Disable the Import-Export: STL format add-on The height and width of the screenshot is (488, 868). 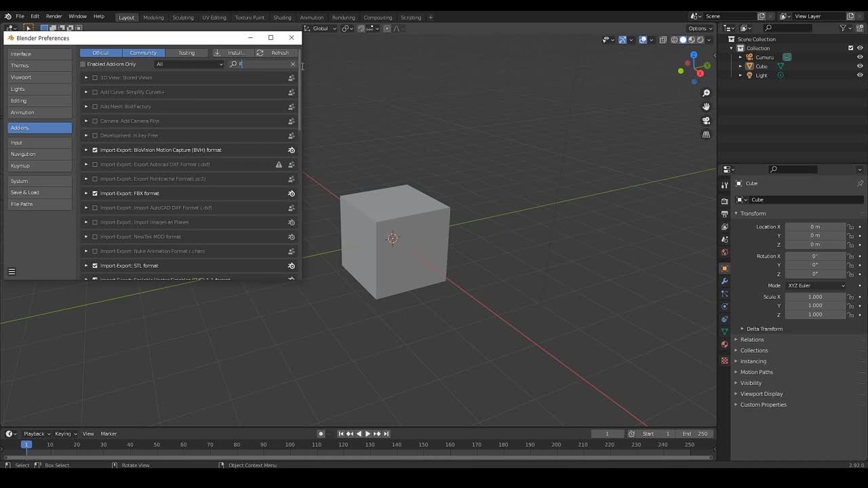[95, 266]
